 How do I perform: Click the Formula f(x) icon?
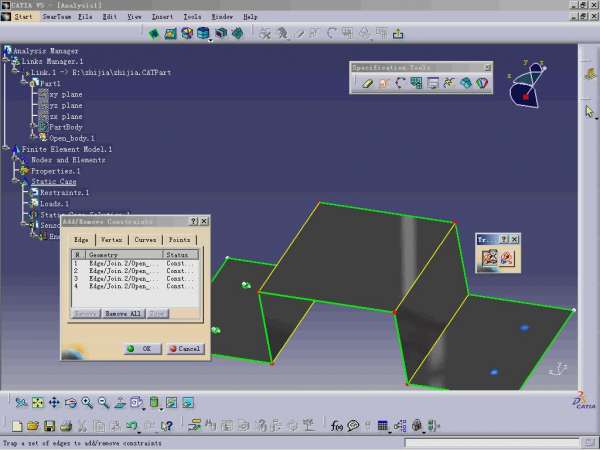[x=337, y=426]
